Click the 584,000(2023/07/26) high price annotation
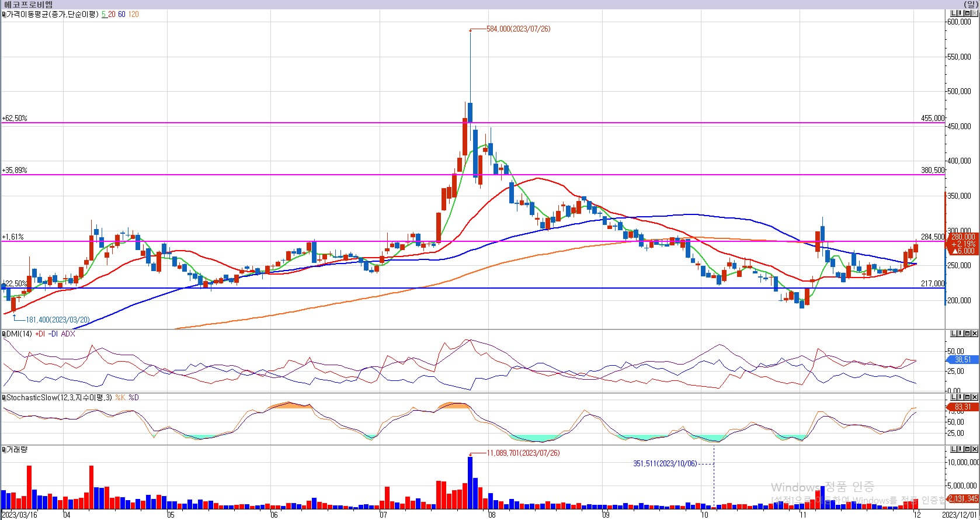The image size is (980, 520). point(519,29)
